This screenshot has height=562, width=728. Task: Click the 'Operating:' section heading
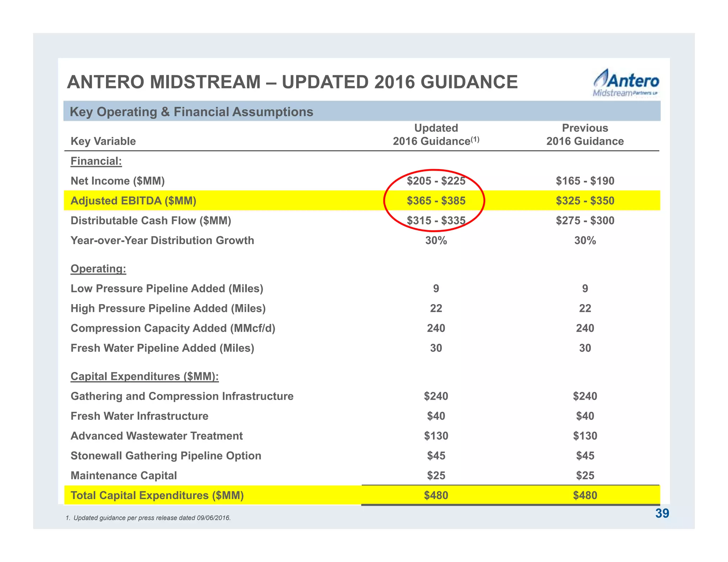[x=98, y=269]
